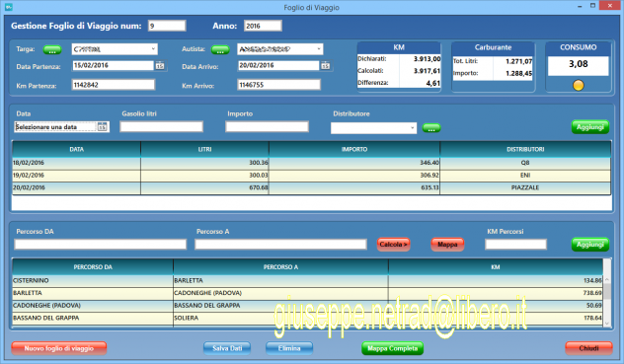624x364 pixels.
Task: Expand the Targa dropdown
Action: 153,49
